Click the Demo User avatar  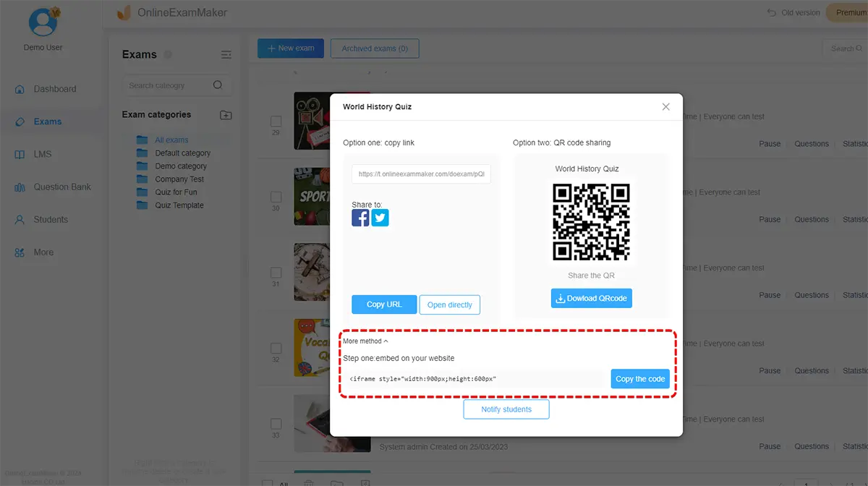pyautogui.click(x=43, y=21)
